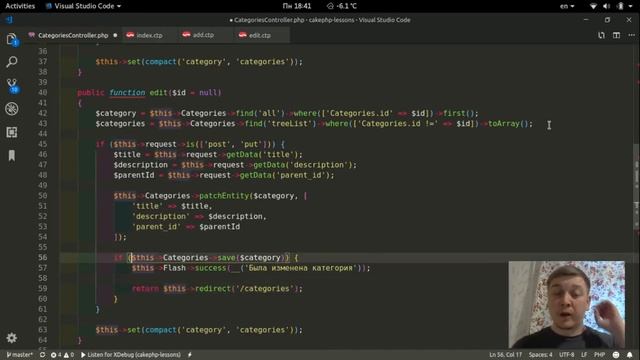Open the Search view in activity bar
Screen dimensions: 640x360
click(x=11, y=62)
